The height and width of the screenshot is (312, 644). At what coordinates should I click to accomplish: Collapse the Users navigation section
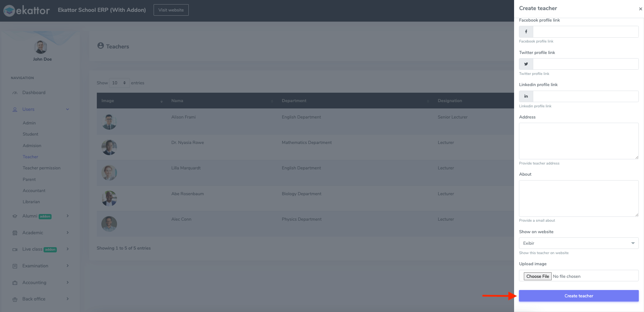68,109
